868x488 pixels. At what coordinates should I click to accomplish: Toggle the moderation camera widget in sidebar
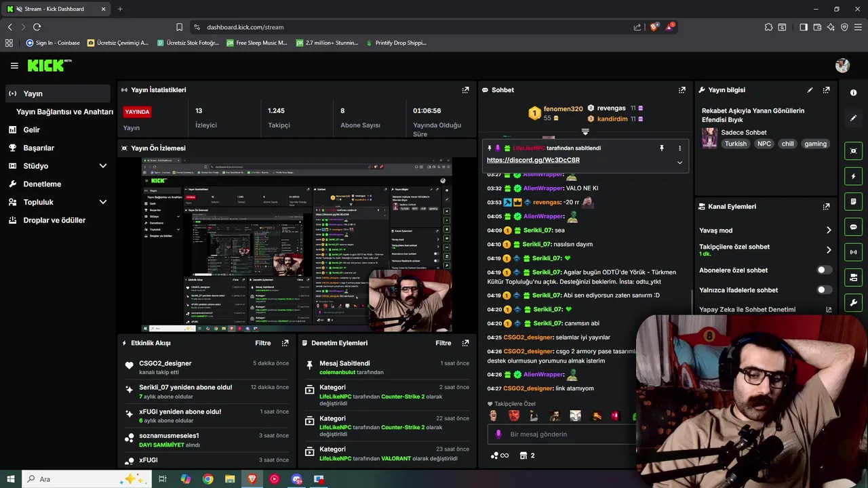pos(853,277)
